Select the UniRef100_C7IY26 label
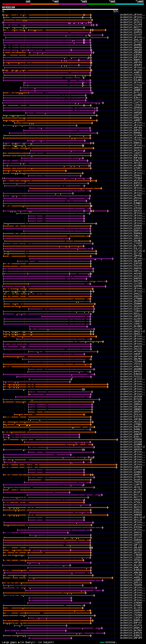 coord(131,85)
